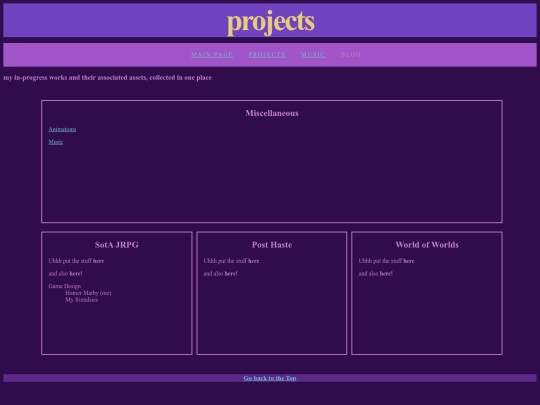This screenshot has width=540, height=405.
Task: Click the 'projects' page title
Action: 271,22
